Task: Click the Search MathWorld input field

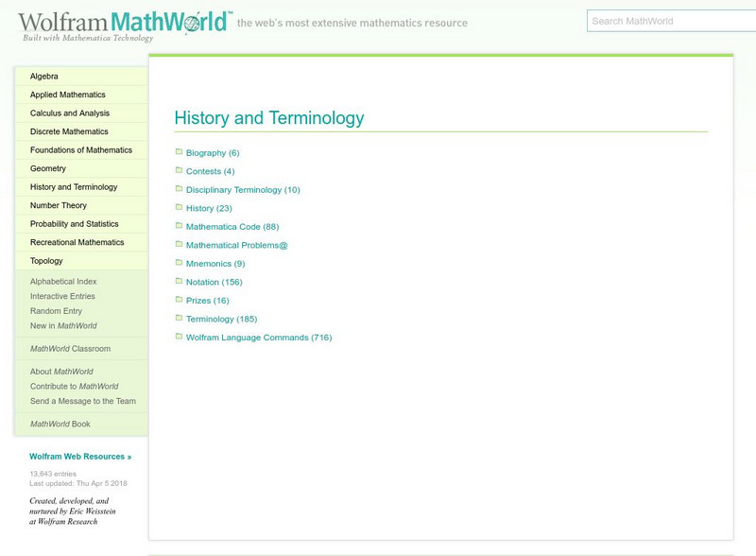Action: coord(671,21)
